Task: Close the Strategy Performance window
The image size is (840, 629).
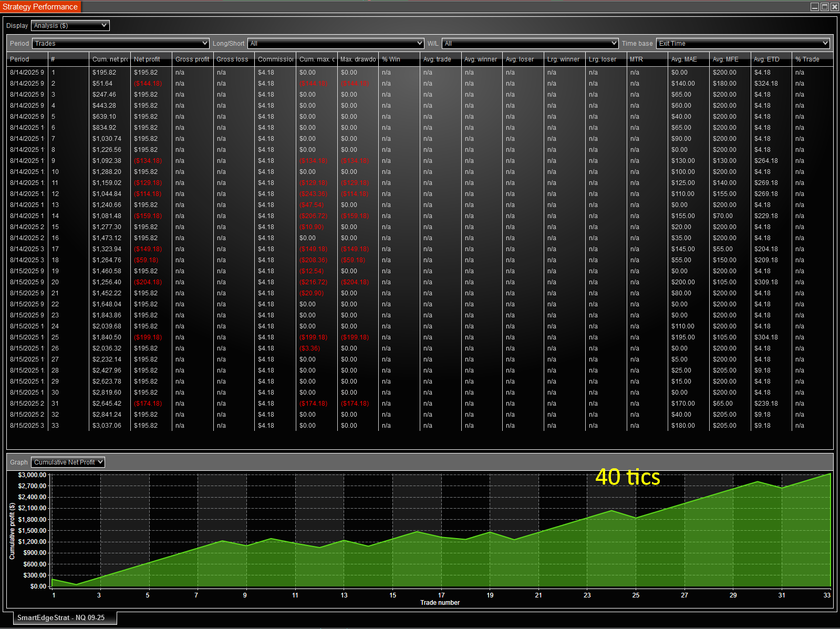Action: click(834, 7)
